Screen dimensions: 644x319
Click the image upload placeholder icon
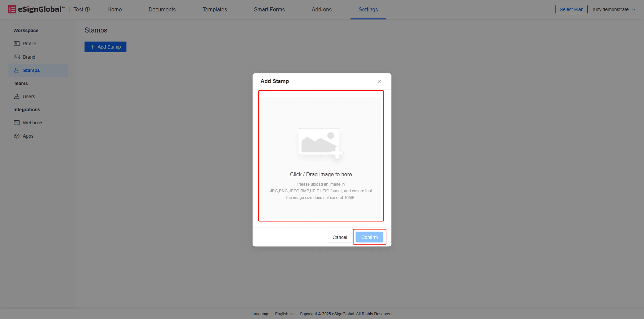pos(320,143)
